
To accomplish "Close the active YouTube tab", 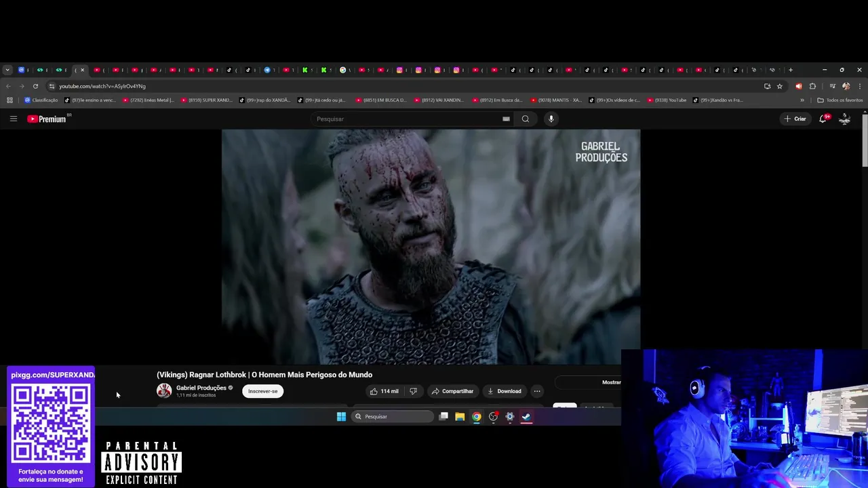I will 83,70.
